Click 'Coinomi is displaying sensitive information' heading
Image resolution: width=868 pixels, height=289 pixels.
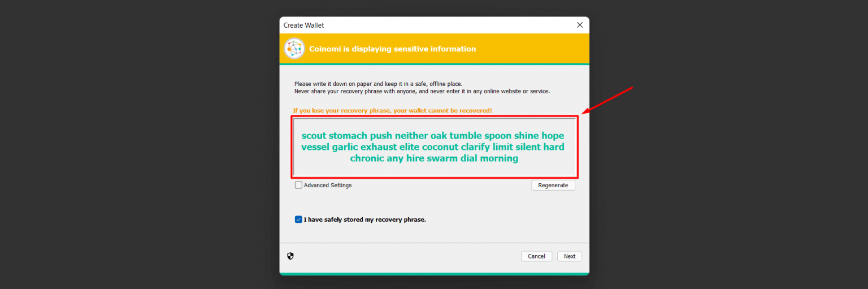392,49
